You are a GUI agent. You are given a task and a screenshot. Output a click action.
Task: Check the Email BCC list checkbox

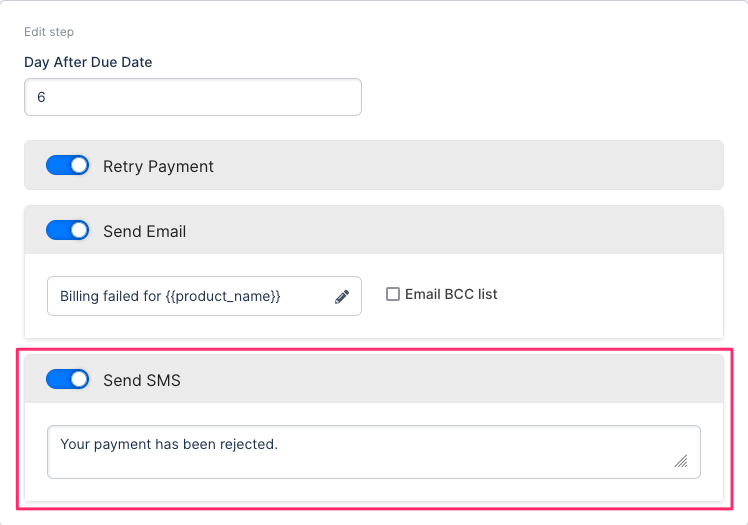point(393,294)
